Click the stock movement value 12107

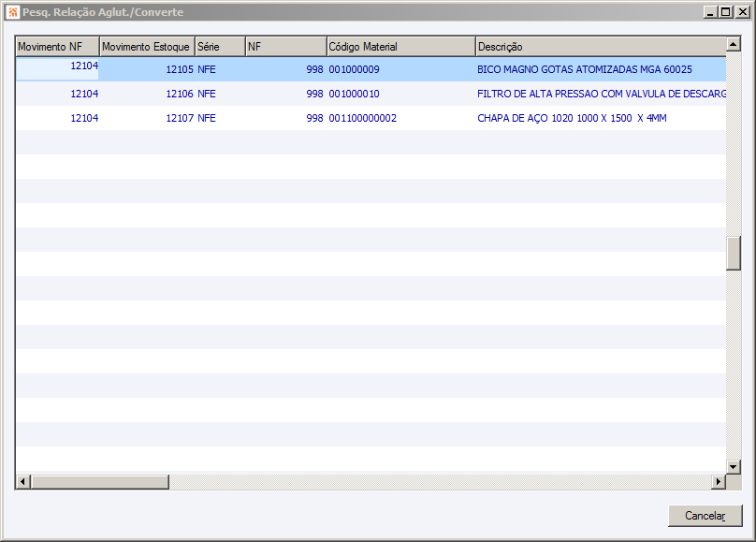pos(180,118)
